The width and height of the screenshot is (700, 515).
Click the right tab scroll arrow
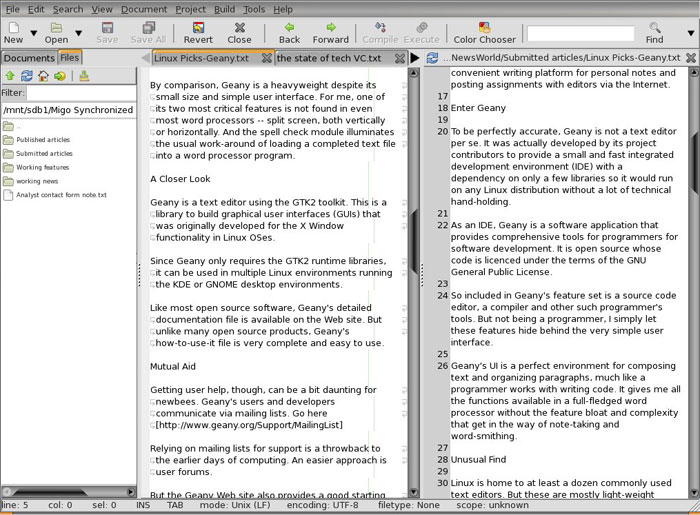[415, 58]
